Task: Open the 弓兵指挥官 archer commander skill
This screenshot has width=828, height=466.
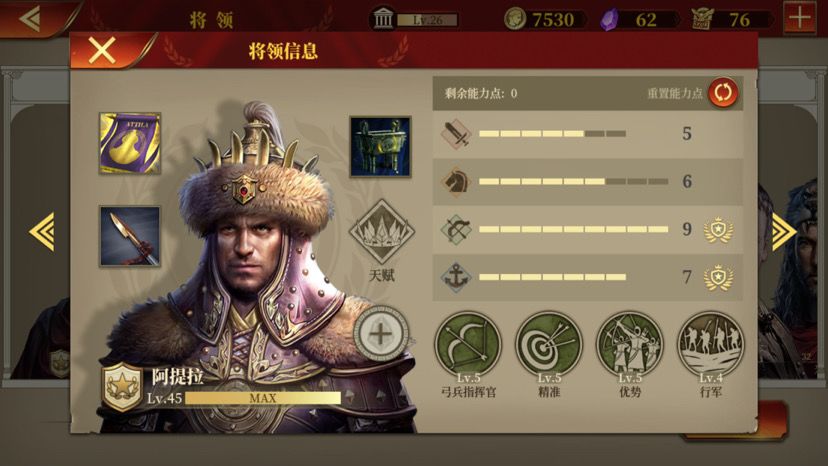Action: click(468, 344)
